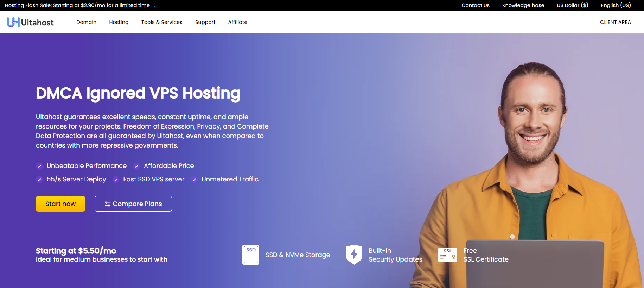Image resolution: width=644 pixels, height=288 pixels.
Task: Change language via English (US)
Action: 616,5
